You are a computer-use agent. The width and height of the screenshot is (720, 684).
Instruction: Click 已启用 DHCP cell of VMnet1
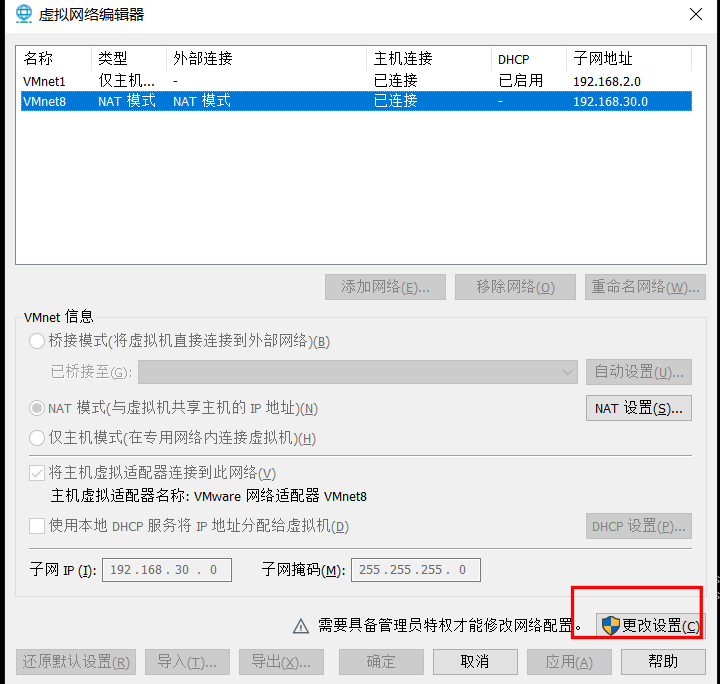(x=521, y=81)
